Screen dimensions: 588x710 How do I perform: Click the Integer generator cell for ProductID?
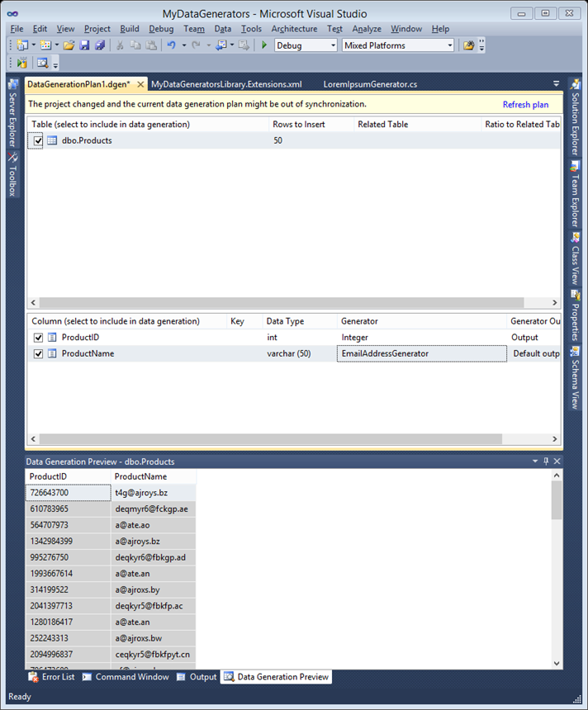click(x=422, y=338)
